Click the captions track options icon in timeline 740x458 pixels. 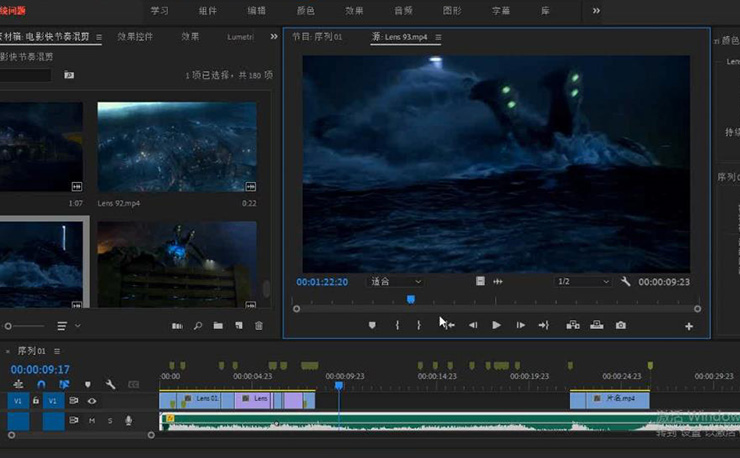coord(134,384)
